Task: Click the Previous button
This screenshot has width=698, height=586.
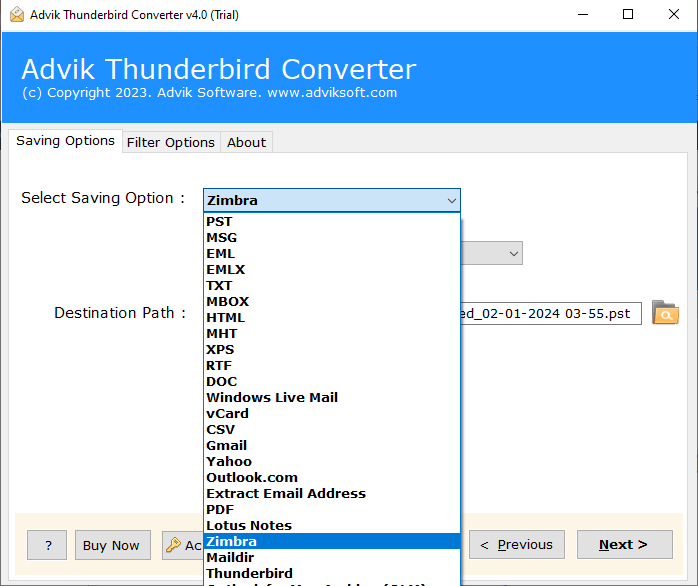Action: [517, 545]
